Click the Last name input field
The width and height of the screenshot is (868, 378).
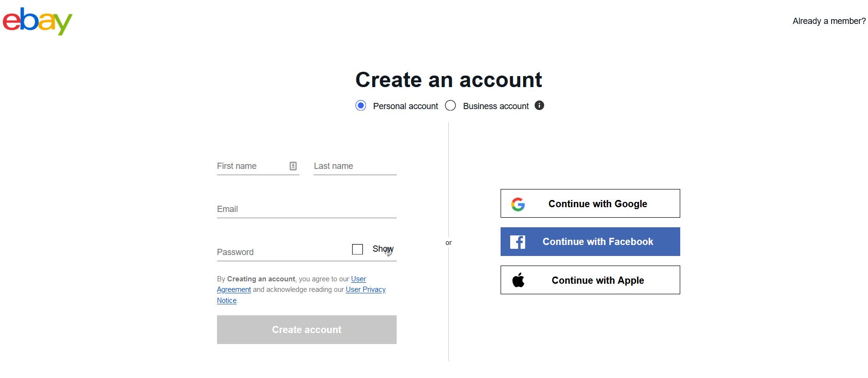pyautogui.click(x=354, y=166)
